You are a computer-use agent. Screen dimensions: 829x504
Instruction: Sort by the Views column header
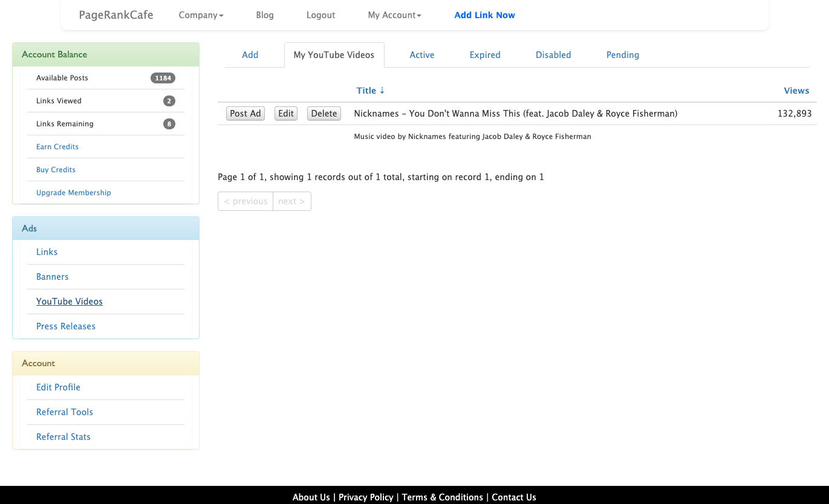coord(796,91)
